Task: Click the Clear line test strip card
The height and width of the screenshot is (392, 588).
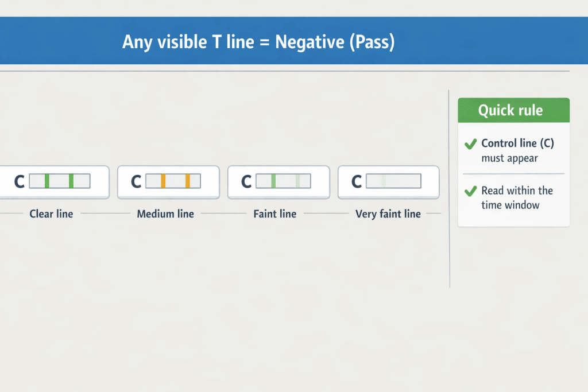Action: tap(55, 182)
